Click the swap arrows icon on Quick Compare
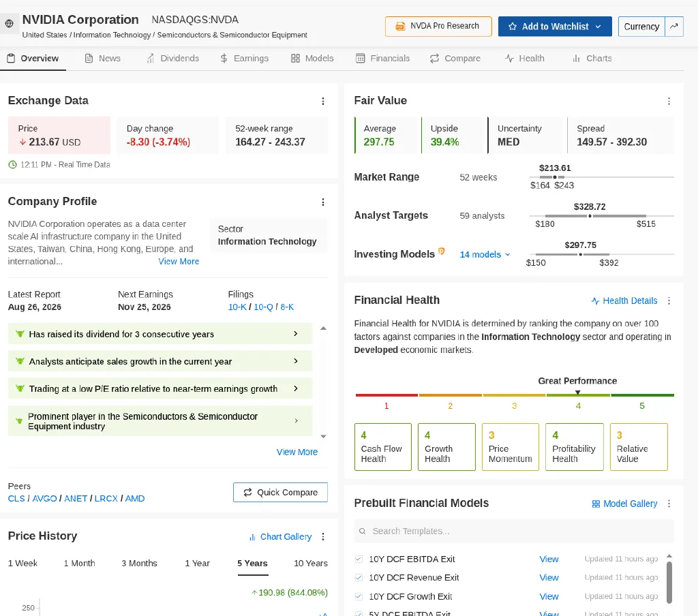Viewport: 698px width, 616px height. coord(247,492)
